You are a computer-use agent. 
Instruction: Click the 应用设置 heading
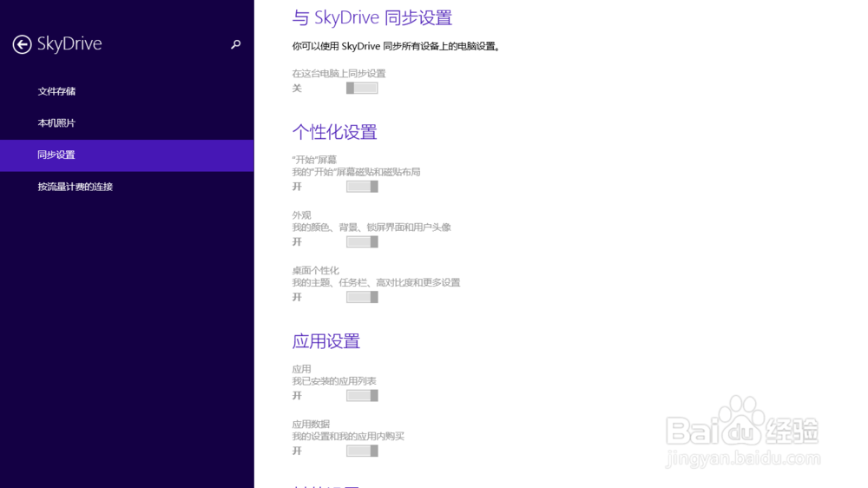326,341
